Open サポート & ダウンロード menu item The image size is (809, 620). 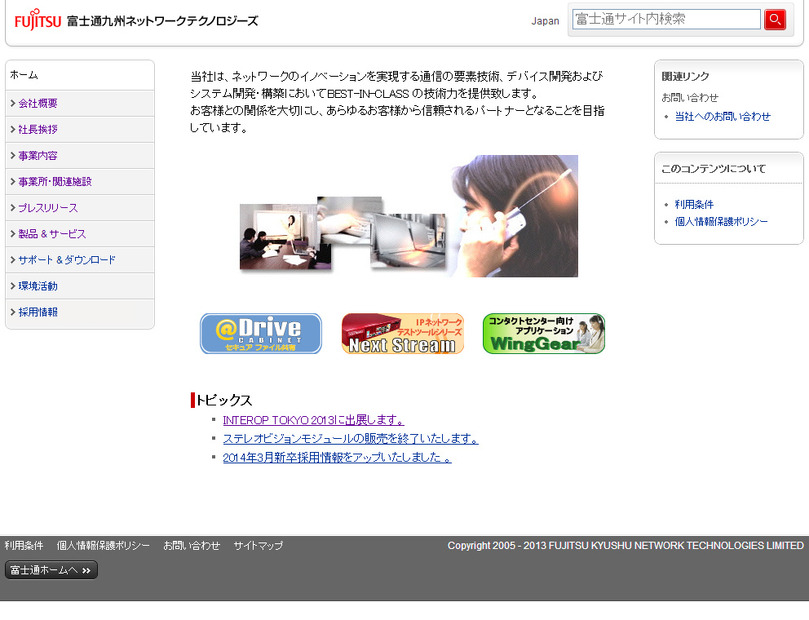[x=79, y=260]
